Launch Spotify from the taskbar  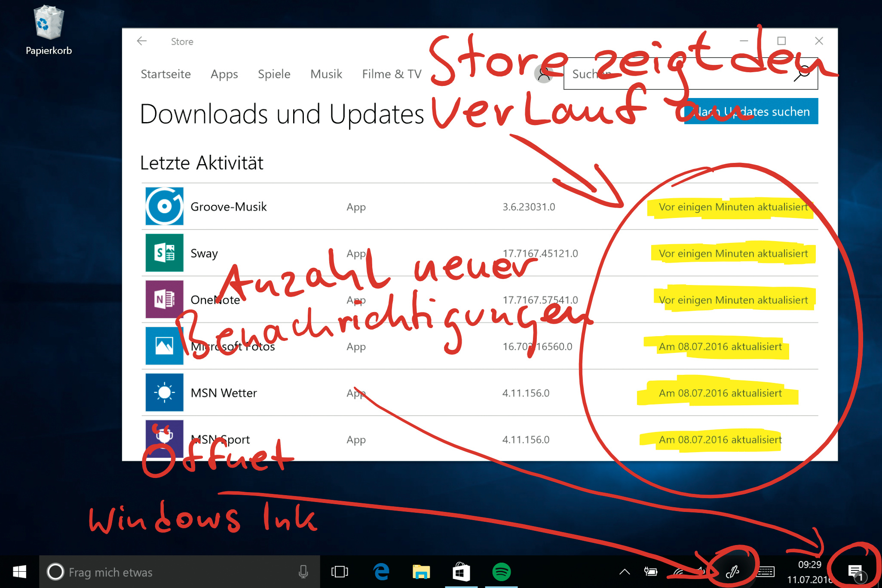(501, 572)
